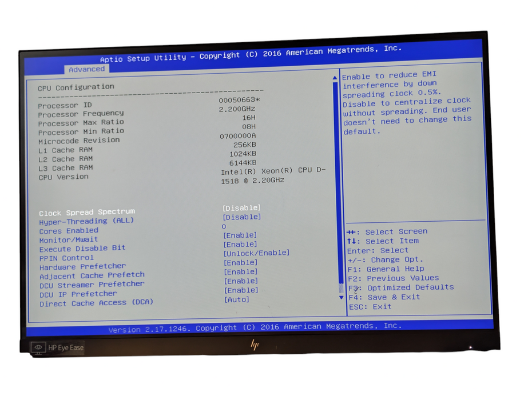Viewport: 532px width, 400px height.
Task: Click the CPU Configuration heading
Action: point(76,87)
